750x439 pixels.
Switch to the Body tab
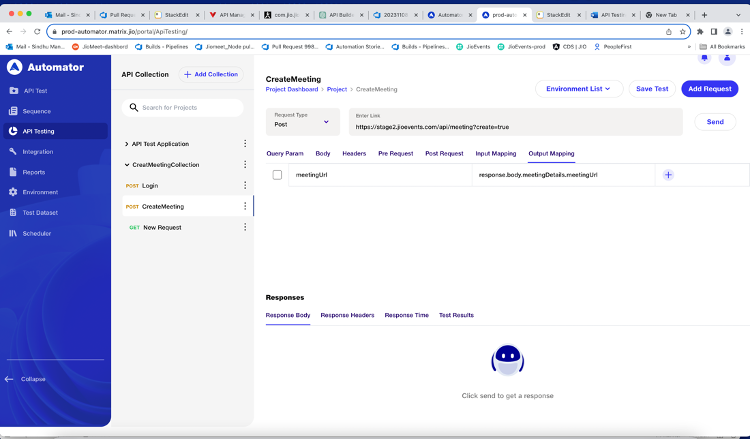pyautogui.click(x=323, y=154)
